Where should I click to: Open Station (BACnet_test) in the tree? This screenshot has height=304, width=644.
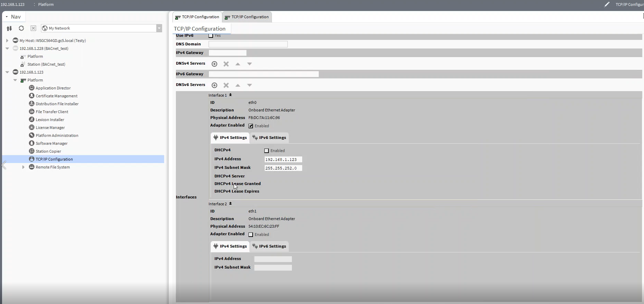(46, 64)
